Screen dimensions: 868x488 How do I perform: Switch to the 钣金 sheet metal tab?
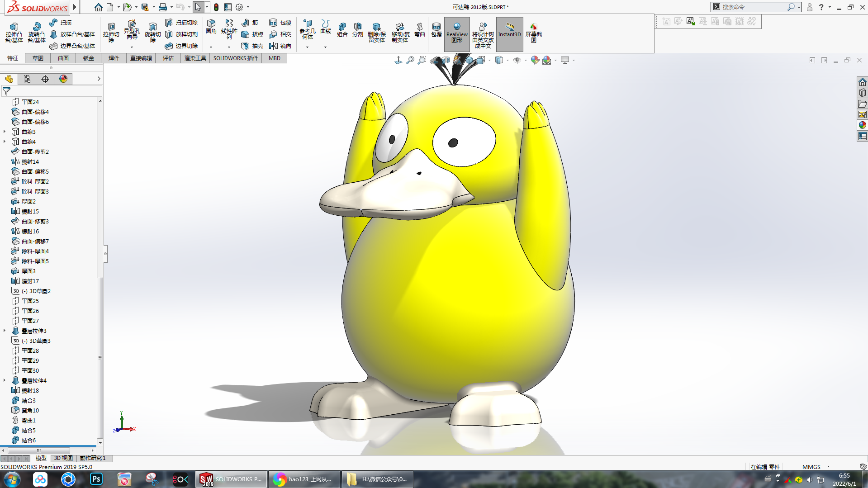(x=89, y=58)
